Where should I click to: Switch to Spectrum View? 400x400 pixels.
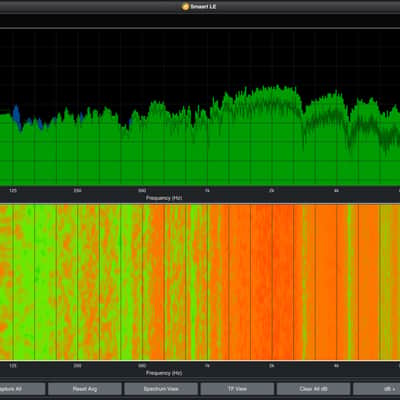tap(161, 389)
